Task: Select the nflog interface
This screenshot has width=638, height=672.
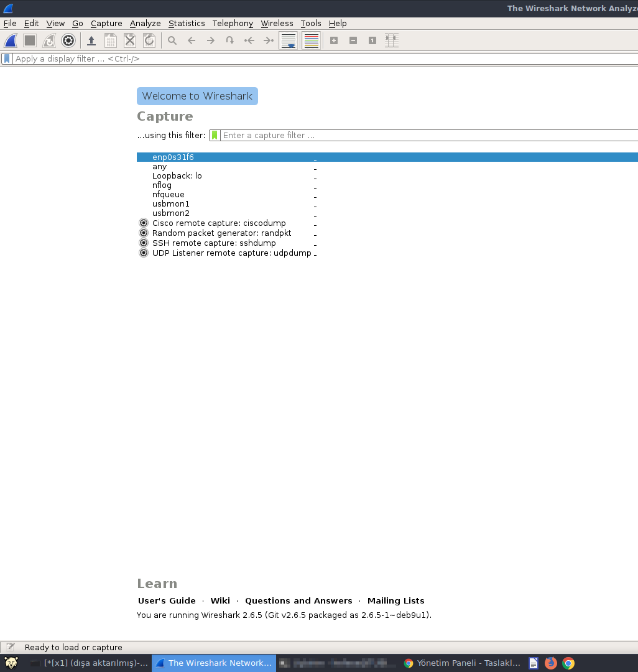Action: (387, 185)
